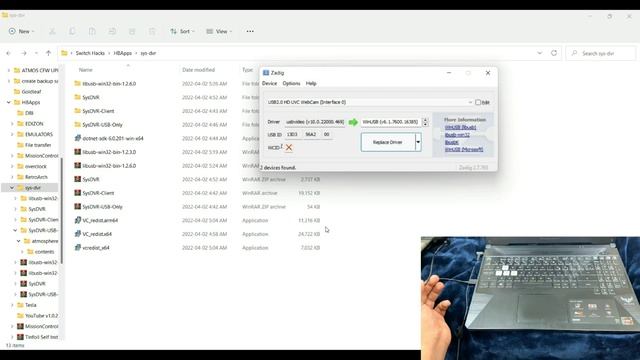Collapse the HBApps tree folder
640x360 pixels.
click(9, 102)
